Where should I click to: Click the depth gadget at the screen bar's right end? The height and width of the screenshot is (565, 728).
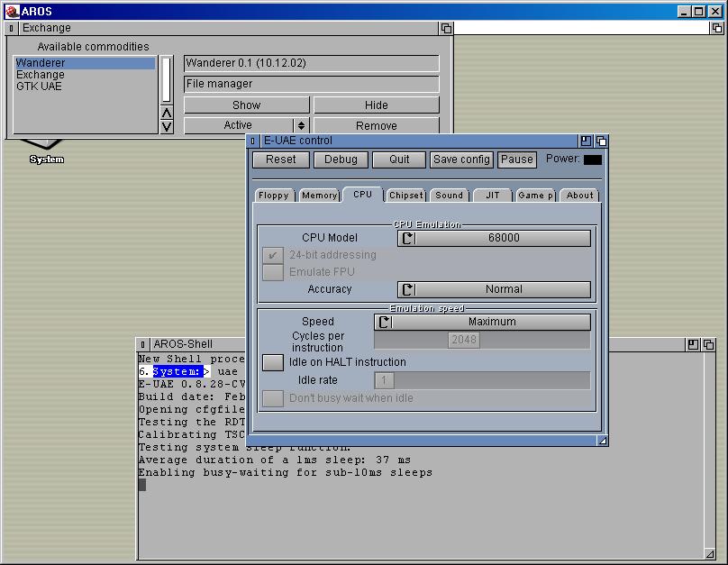(717, 28)
